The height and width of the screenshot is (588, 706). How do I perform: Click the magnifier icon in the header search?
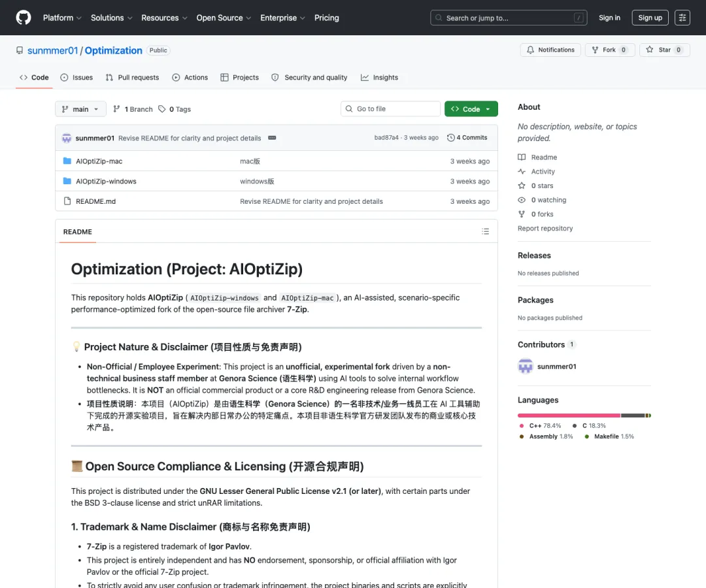click(439, 18)
